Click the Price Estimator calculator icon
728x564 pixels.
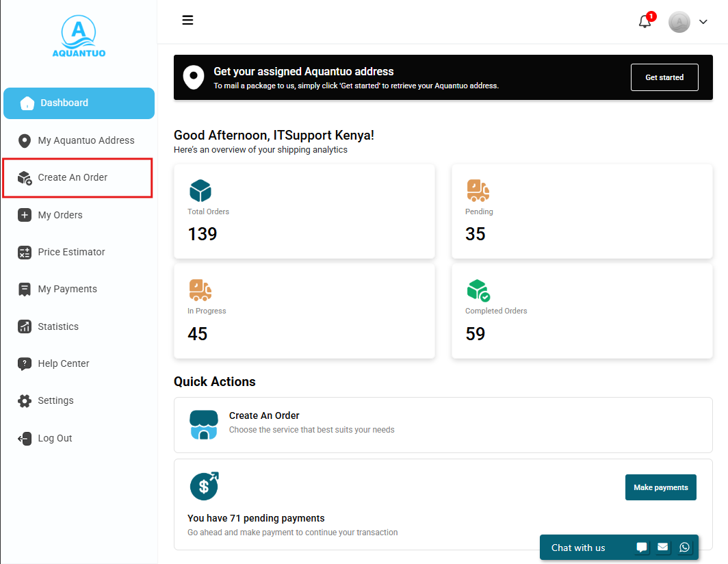(x=25, y=252)
